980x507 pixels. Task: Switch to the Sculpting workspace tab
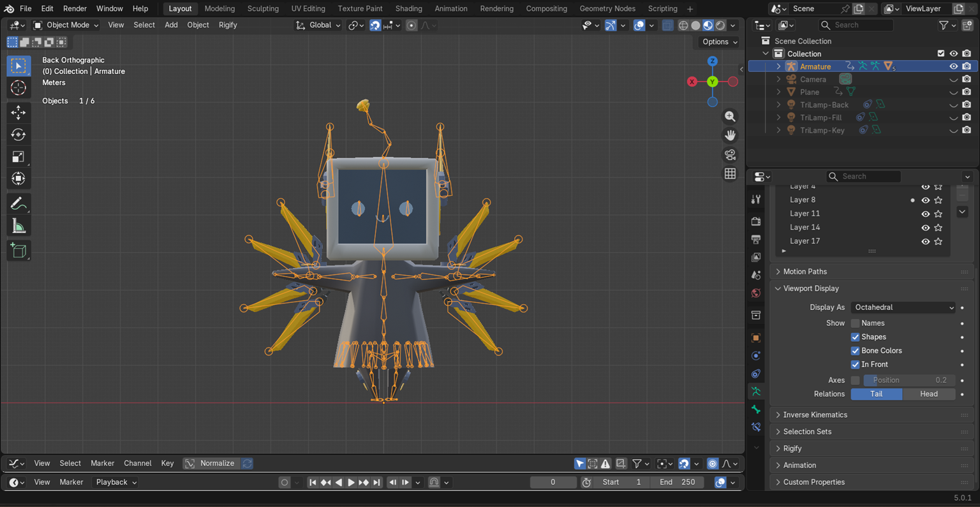click(x=263, y=8)
